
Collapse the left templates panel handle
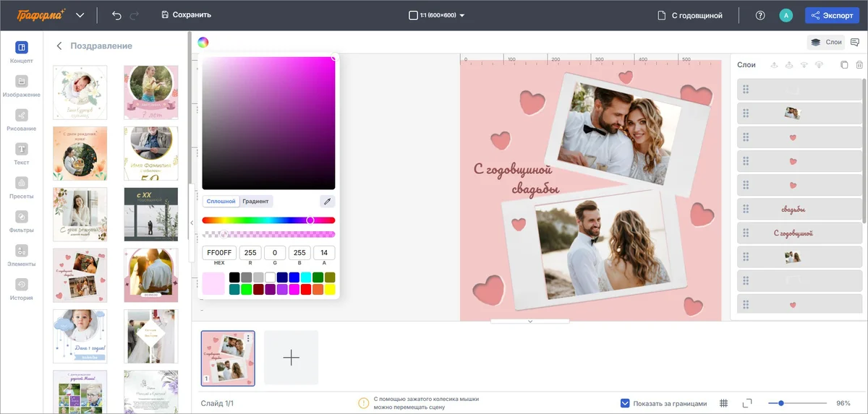click(192, 223)
